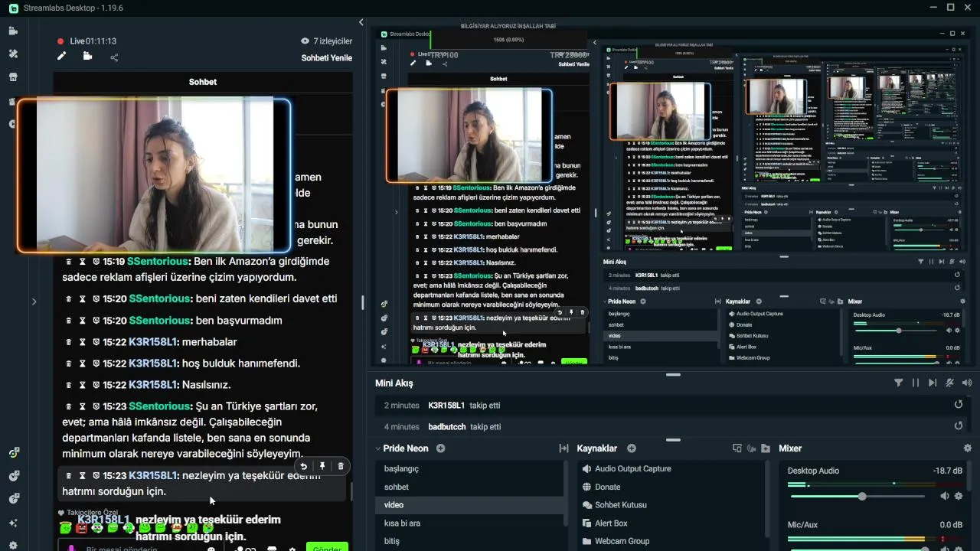Click the sparkle AI icon in sidebar
Image resolution: width=980 pixels, height=551 pixels.
point(13,523)
